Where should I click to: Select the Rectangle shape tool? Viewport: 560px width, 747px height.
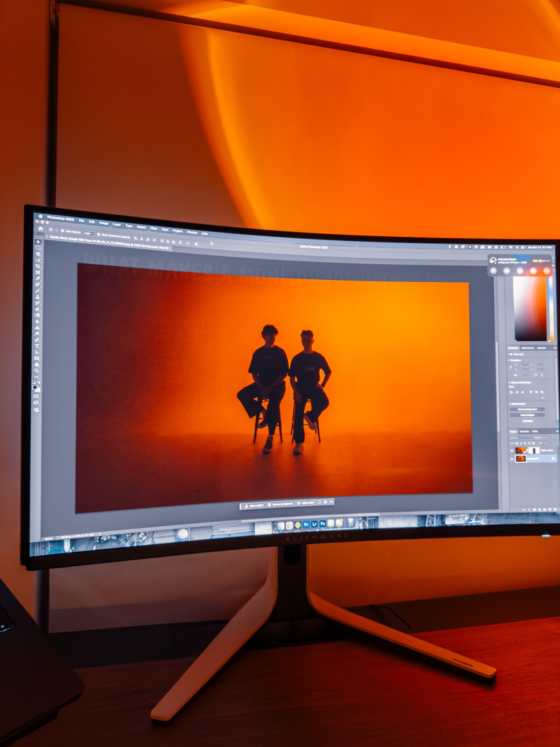tap(37, 358)
